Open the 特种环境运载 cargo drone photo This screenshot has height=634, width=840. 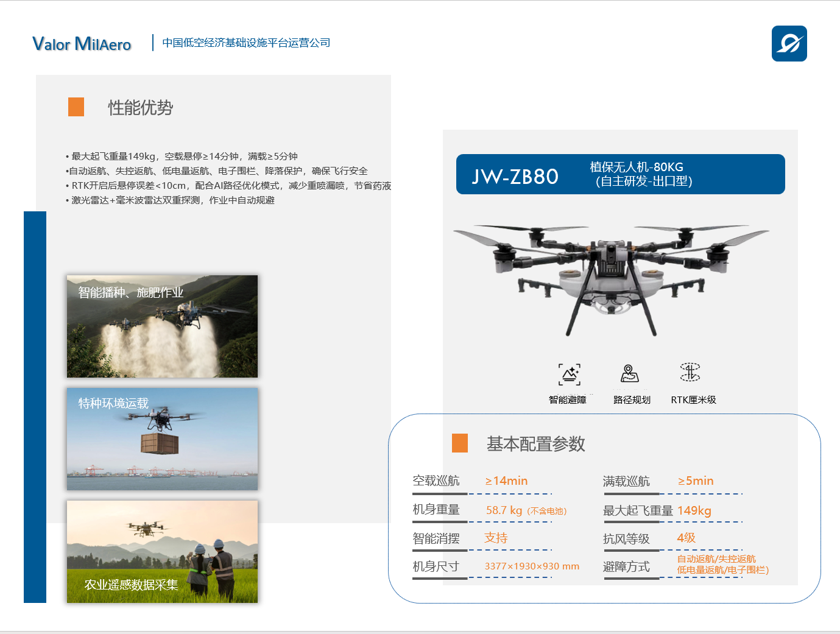click(x=162, y=439)
